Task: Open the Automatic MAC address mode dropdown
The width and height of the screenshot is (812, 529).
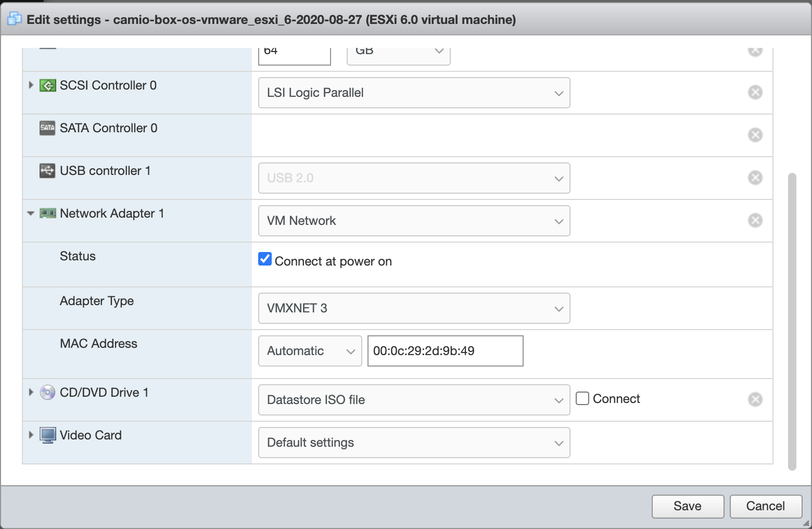Action: click(x=310, y=351)
